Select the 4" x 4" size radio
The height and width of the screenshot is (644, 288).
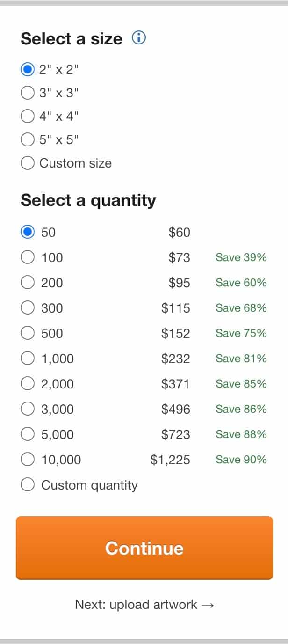(28, 116)
